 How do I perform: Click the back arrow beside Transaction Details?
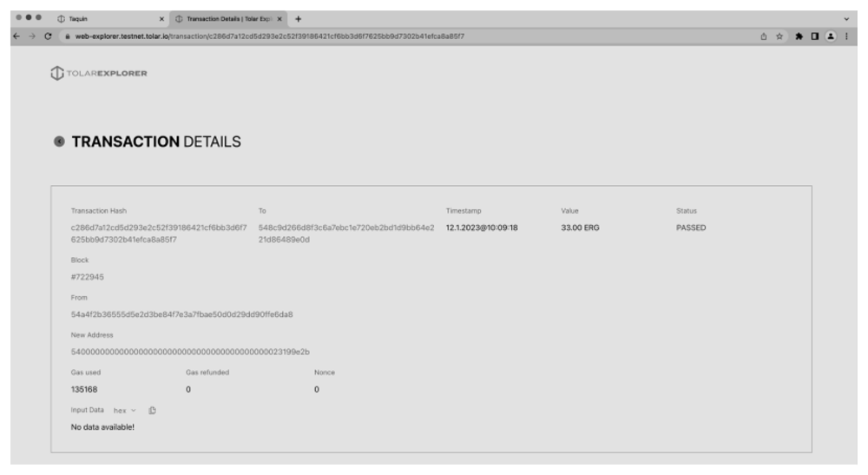coord(59,142)
